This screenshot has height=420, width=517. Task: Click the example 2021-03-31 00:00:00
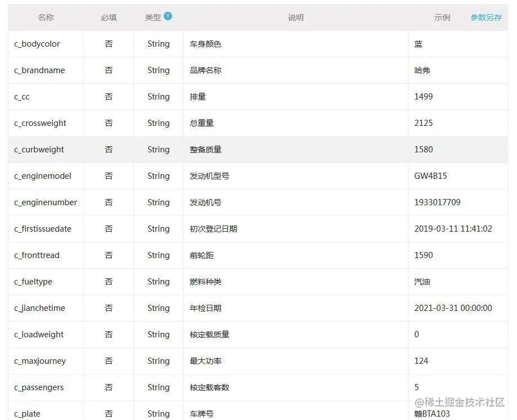pyautogui.click(x=453, y=308)
